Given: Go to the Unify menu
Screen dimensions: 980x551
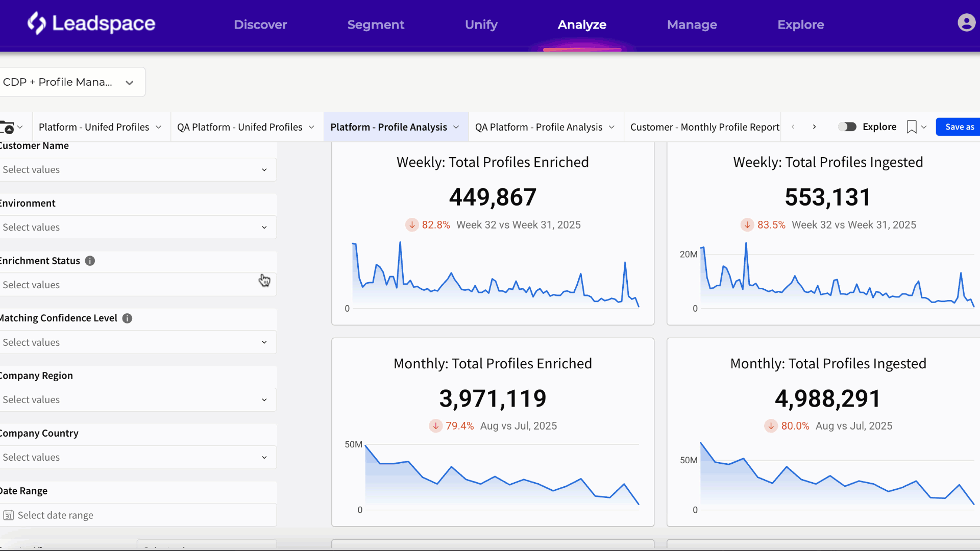Looking at the screenshot, I should [481, 24].
